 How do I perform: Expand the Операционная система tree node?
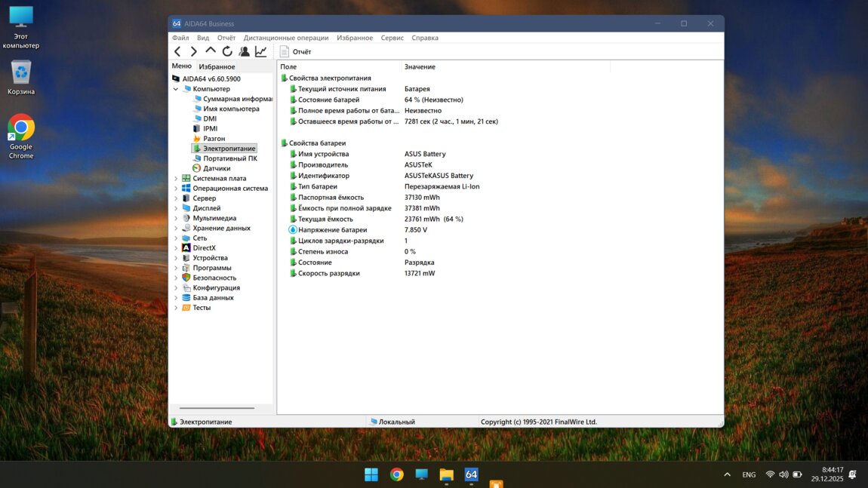[176, 189]
